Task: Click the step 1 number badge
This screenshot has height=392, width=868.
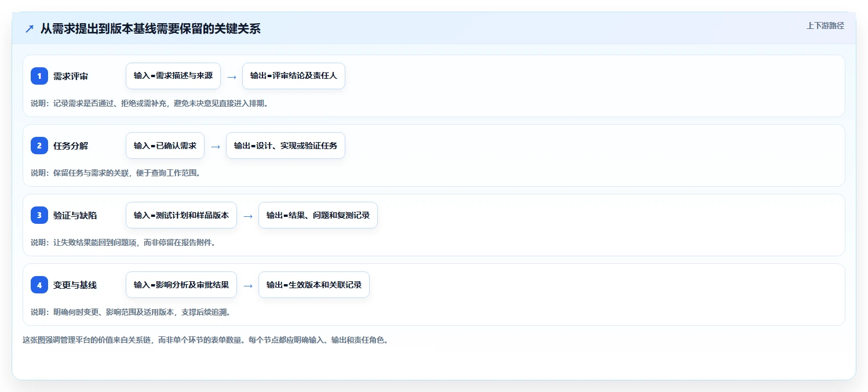Action: [x=39, y=76]
